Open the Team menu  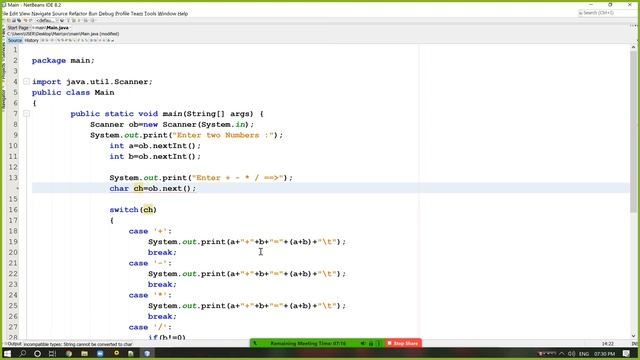tap(137, 14)
